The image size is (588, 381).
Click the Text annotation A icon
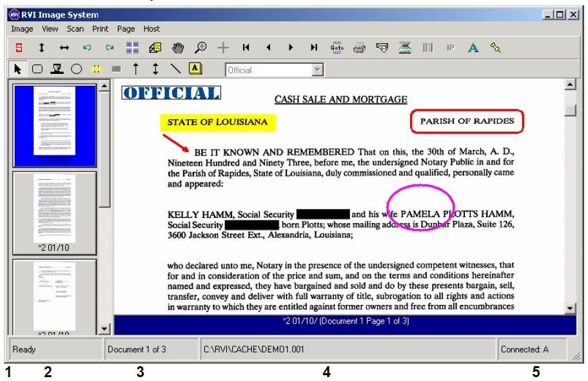click(473, 47)
